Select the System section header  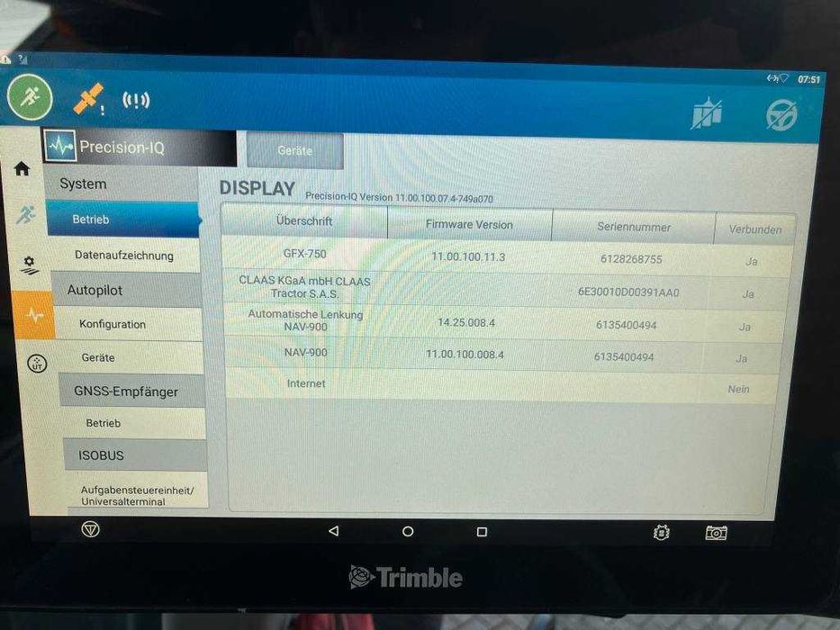(122, 184)
